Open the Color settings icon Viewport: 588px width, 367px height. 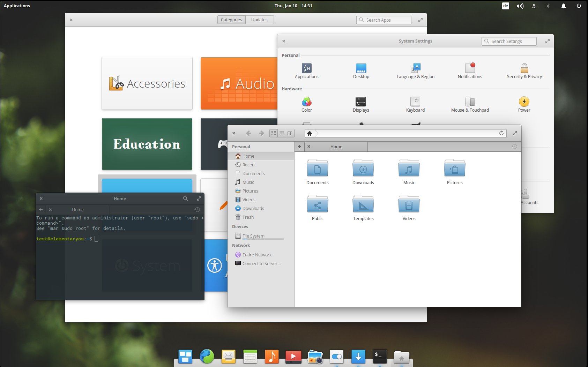pyautogui.click(x=306, y=102)
